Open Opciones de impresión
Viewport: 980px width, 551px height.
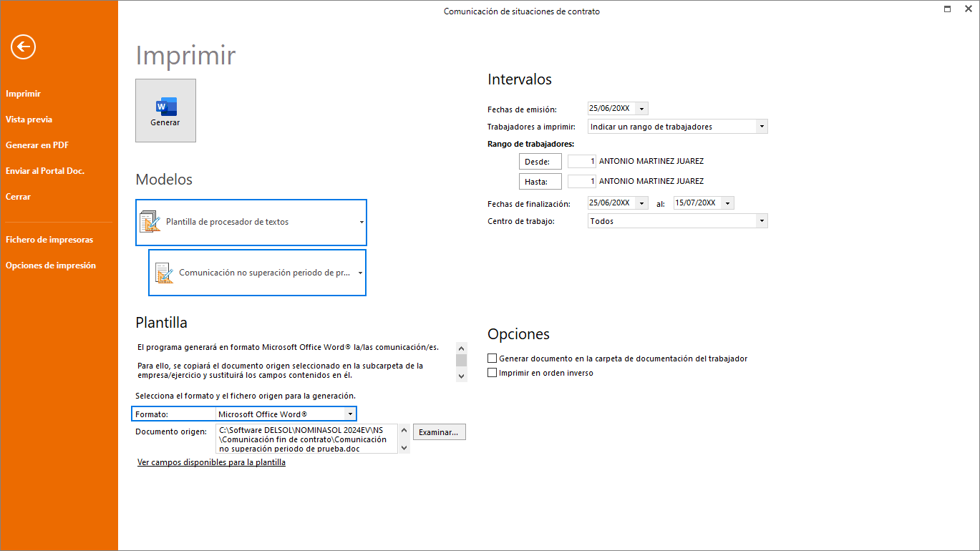[x=51, y=265]
